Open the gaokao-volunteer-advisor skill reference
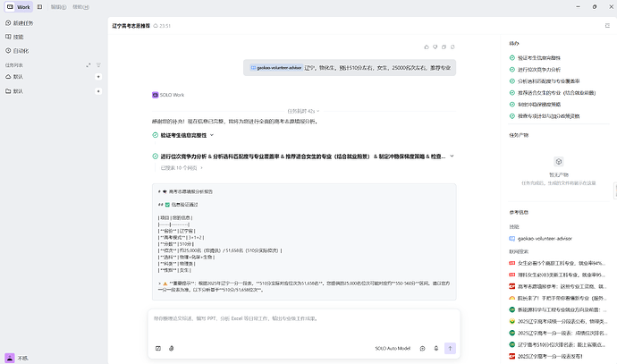The width and height of the screenshot is (617, 364). click(x=540, y=239)
